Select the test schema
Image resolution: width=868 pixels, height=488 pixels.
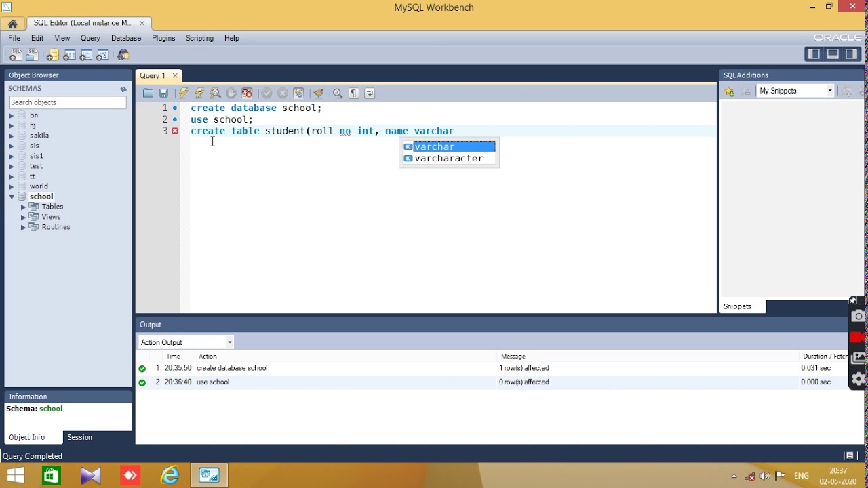[x=36, y=166]
